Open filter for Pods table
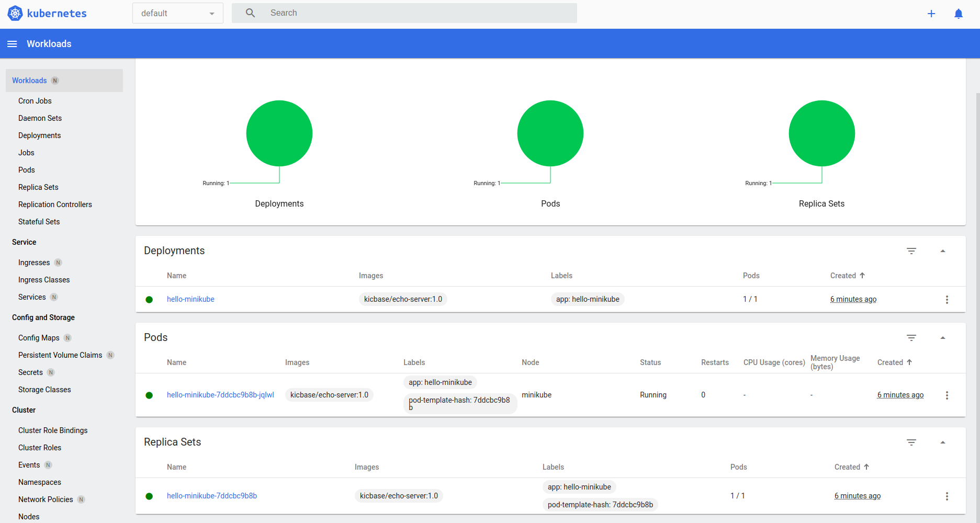Image resolution: width=980 pixels, height=523 pixels. tap(911, 338)
